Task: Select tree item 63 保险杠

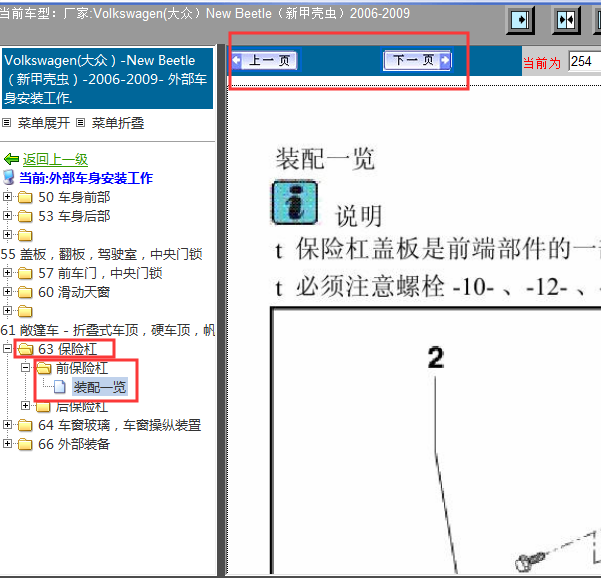Action: point(67,349)
